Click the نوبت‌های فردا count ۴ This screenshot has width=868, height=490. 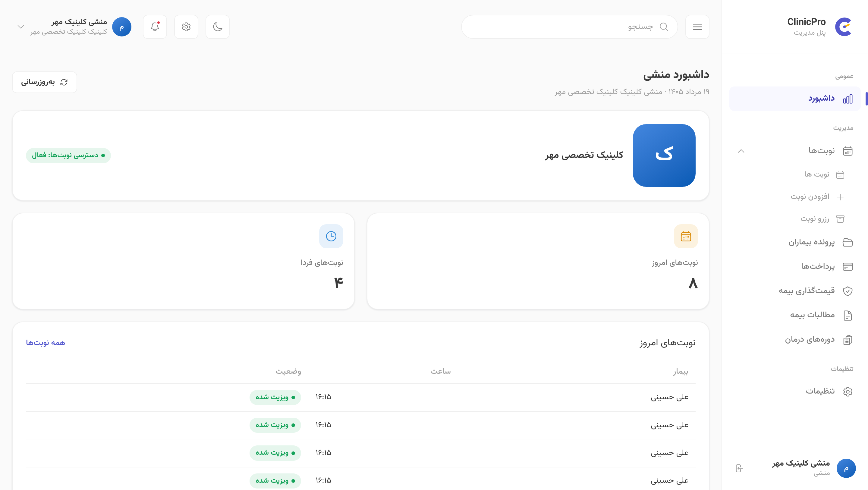tap(338, 283)
